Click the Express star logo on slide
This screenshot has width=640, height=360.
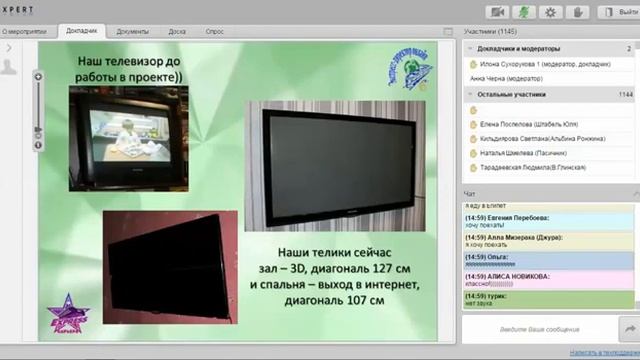coord(68,314)
